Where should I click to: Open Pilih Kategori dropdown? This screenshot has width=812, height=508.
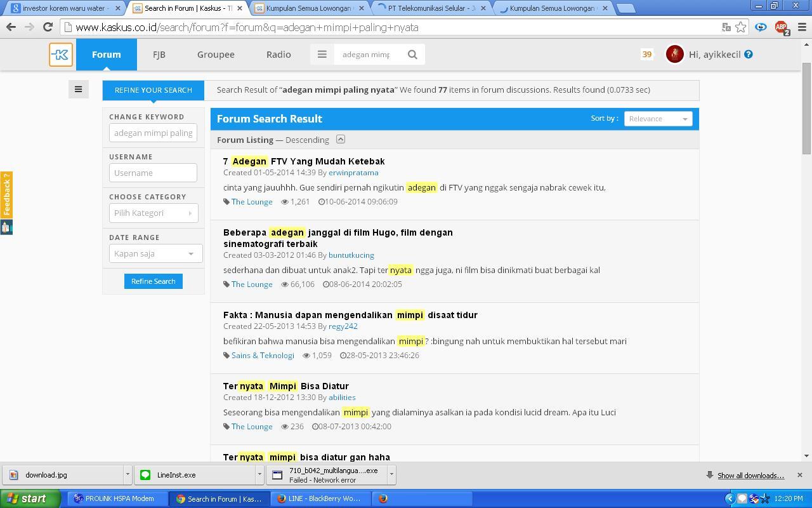coord(154,213)
